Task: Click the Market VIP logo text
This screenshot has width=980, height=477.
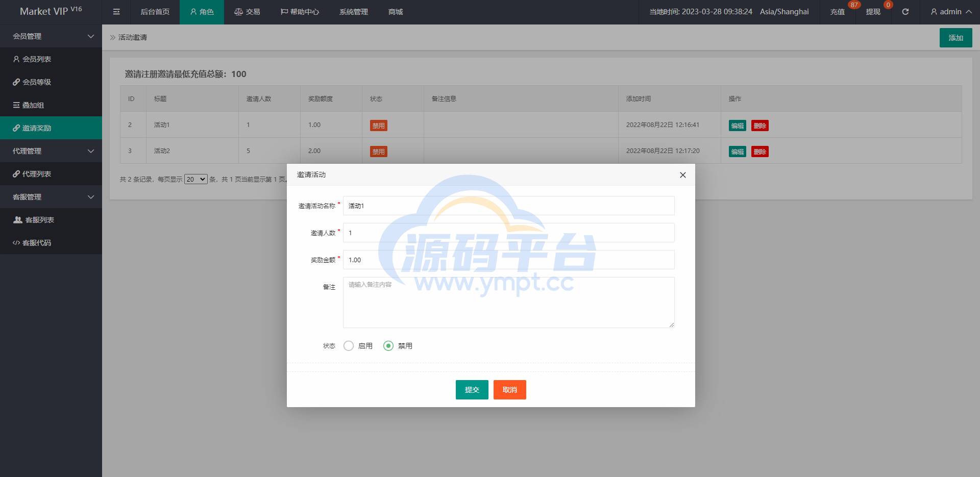Action: point(51,11)
